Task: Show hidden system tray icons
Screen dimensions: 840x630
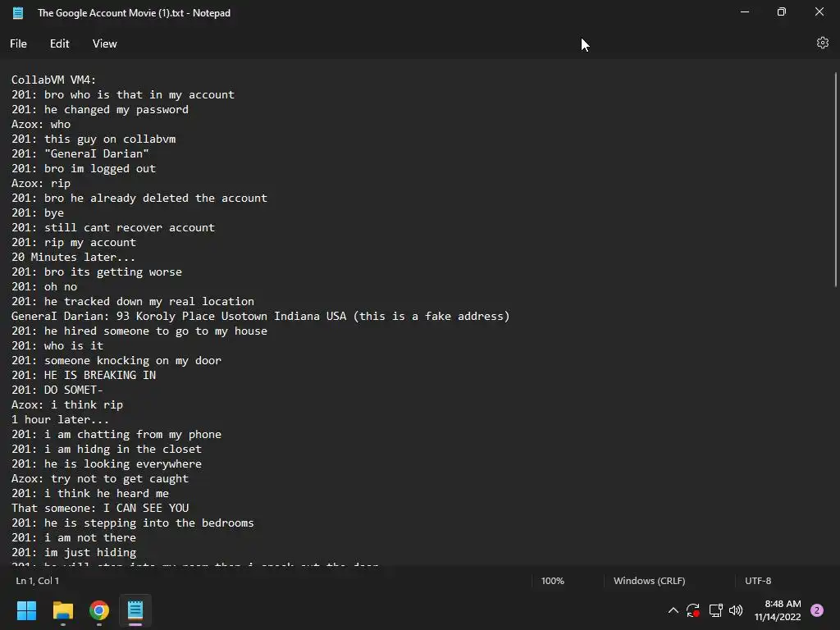Action: click(673, 610)
